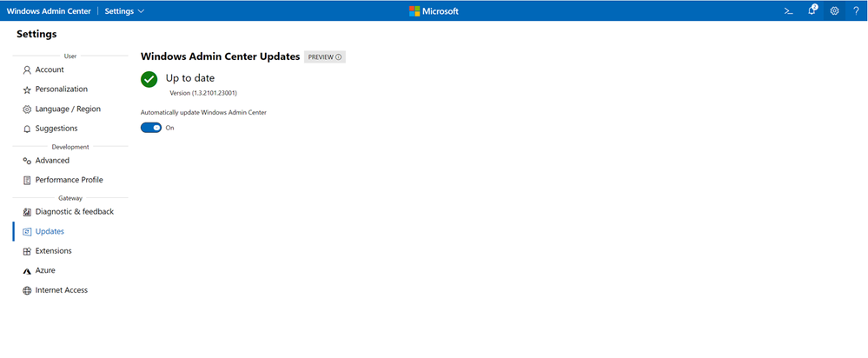Screen dimensions: 868x358
Task: Click the Azure logo icon in sidebar
Action: pos(27,271)
